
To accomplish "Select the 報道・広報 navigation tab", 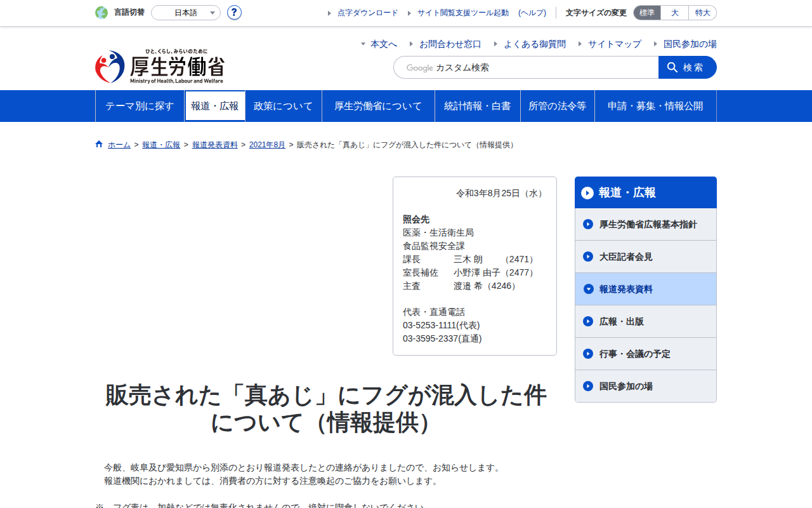I will pos(215,106).
